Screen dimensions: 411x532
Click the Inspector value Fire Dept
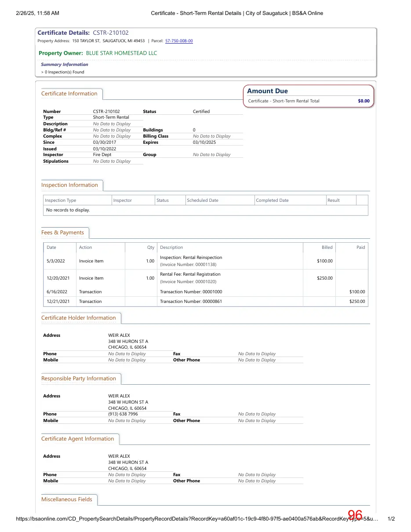tap(102, 155)
